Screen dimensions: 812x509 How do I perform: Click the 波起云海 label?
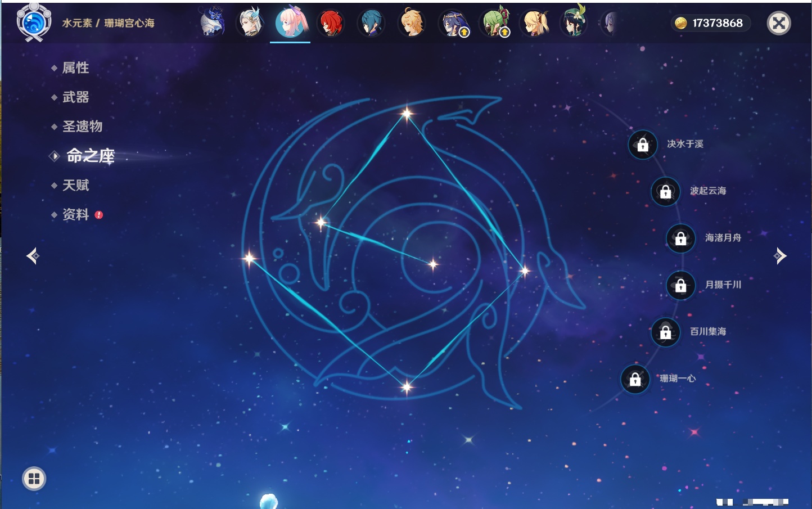708,191
